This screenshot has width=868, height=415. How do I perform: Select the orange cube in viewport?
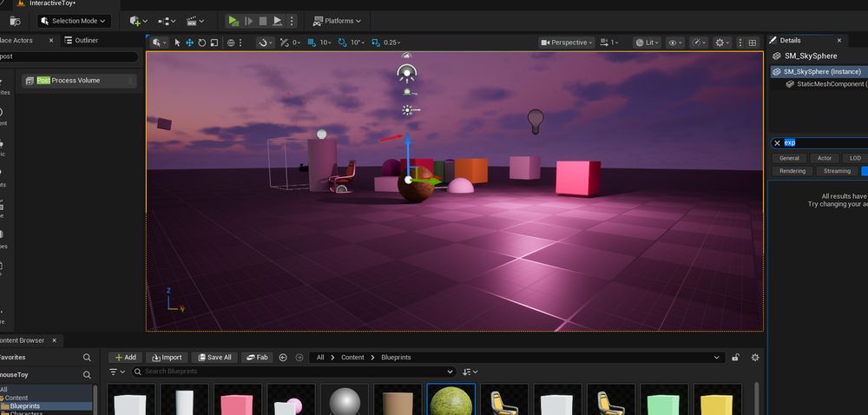(x=471, y=170)
